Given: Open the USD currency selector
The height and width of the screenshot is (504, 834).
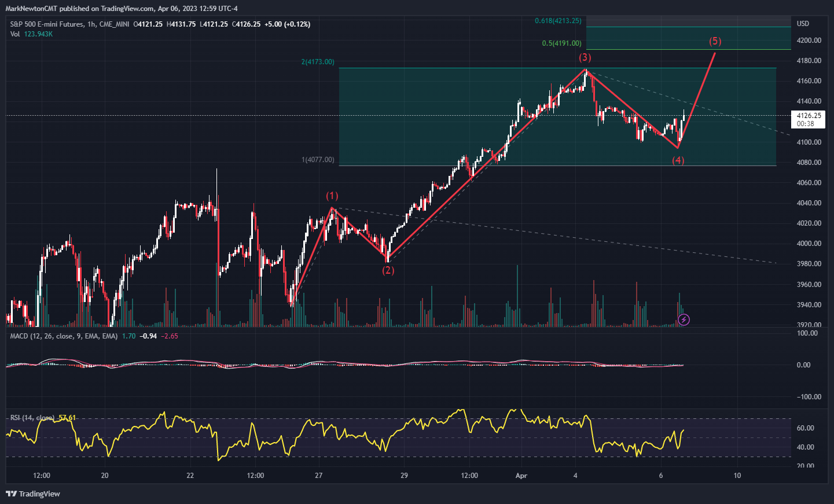Looking at the screenshot, I should click(803, 24).
